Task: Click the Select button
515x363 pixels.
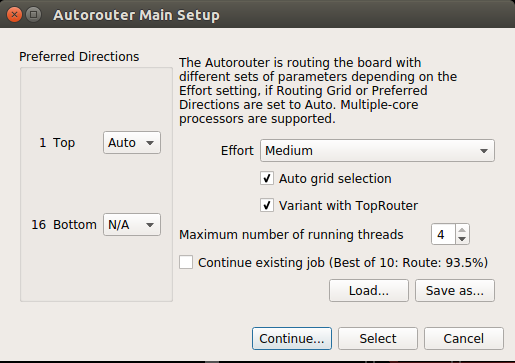Action: (x=378, y=339)
